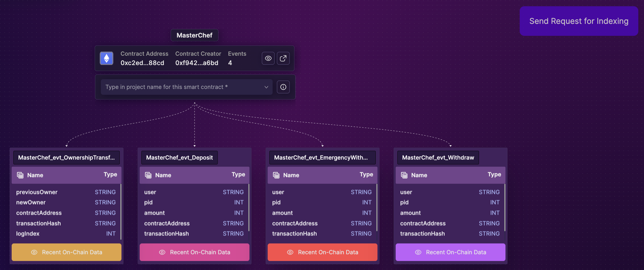Send Request for Indexing
644x270 pixels.
pos(579,21)
